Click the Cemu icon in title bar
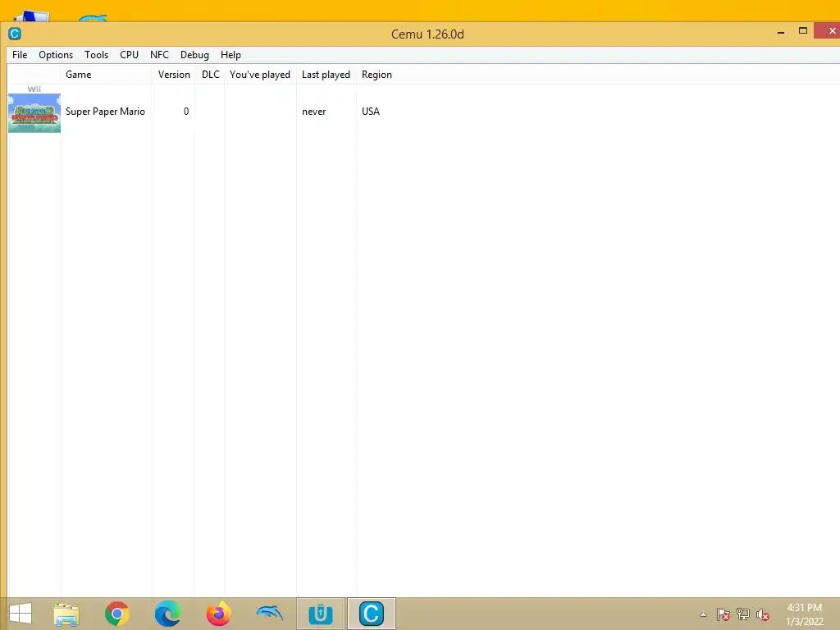 15,34
